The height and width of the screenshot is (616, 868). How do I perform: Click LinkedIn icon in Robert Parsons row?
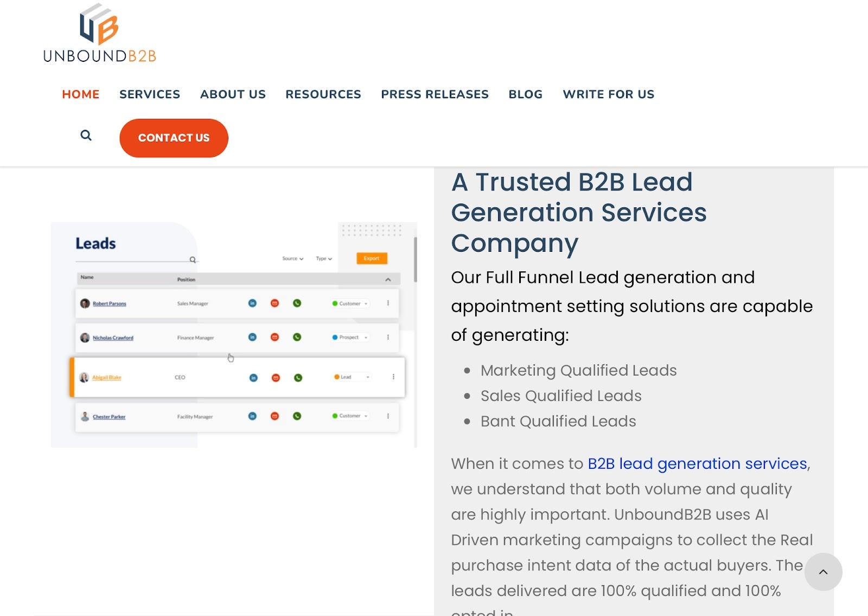(x=252, y=303)
